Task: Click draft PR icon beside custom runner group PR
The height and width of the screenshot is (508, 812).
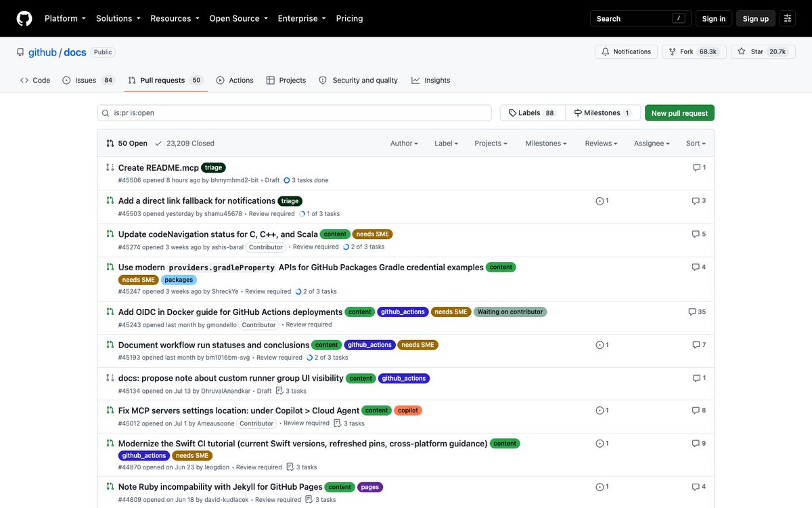Action: point(110,378)
